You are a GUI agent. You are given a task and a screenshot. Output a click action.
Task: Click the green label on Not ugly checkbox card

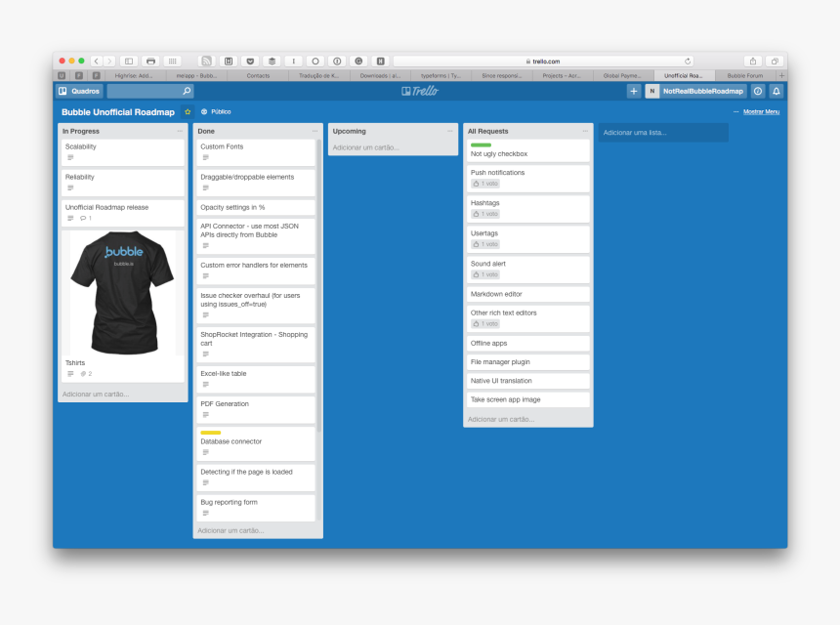pos(481,146)
